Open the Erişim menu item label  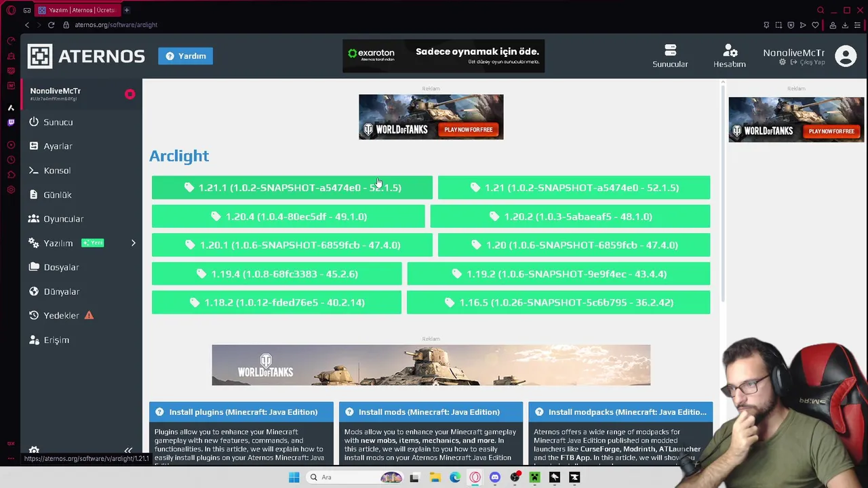pyautogui.click(x=56, y=340)
